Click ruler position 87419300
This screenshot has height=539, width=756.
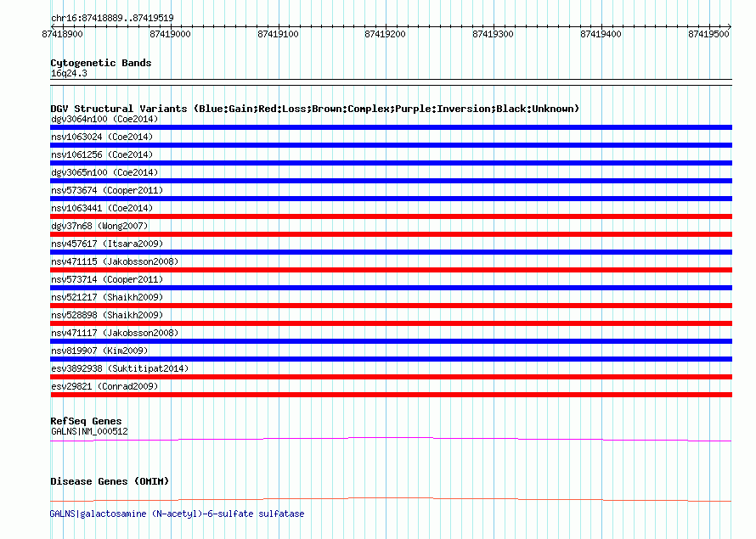coord(494,34)
